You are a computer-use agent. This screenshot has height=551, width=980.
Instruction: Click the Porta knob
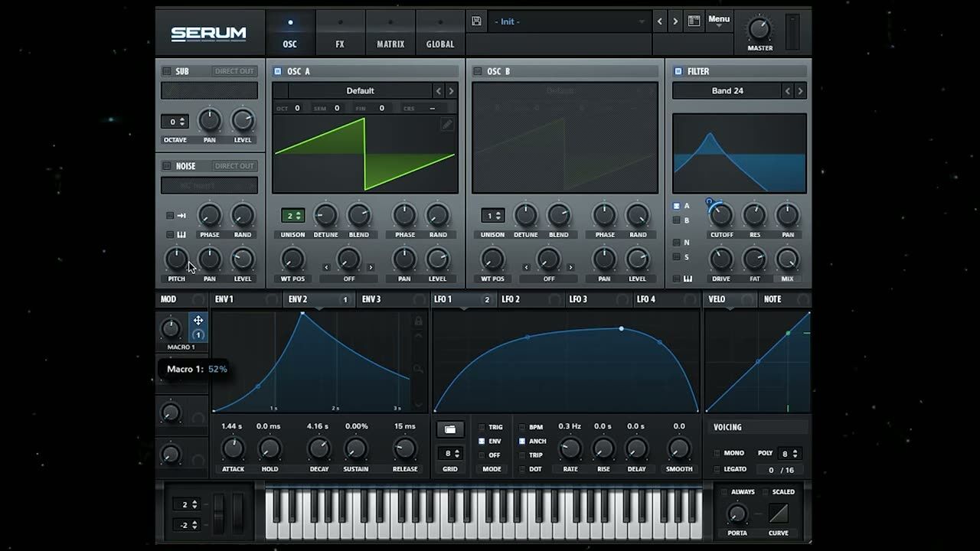click(737, 514)
